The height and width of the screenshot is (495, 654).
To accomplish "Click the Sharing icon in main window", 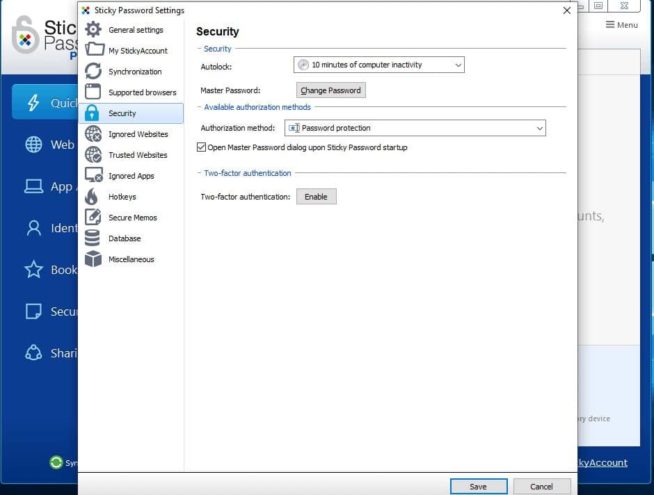I will (x=33, y=353).
